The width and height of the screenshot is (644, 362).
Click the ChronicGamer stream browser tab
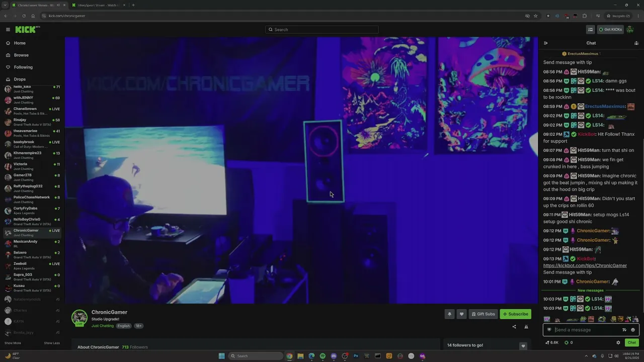[x=39, y=5]
